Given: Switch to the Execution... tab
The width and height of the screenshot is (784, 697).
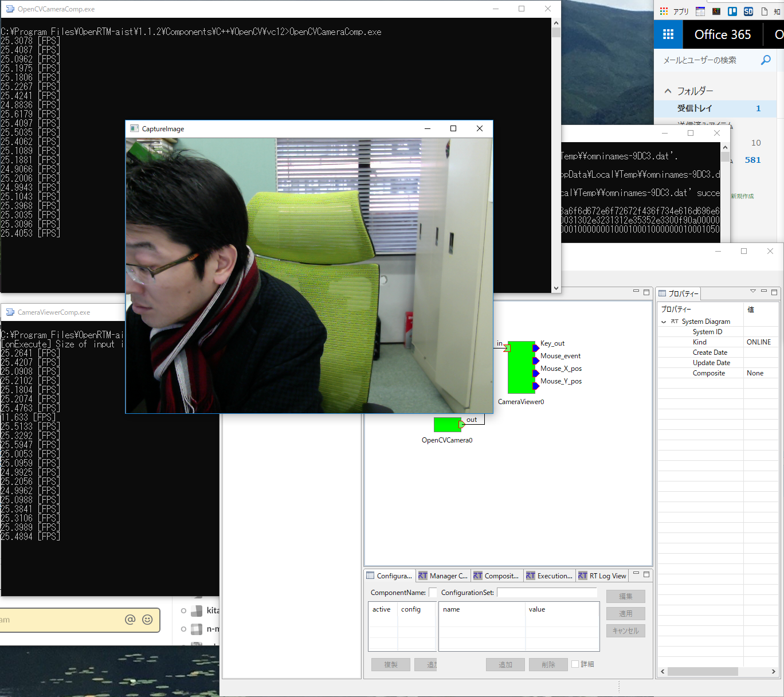Looking at the screenshot, I should (549, 575).
